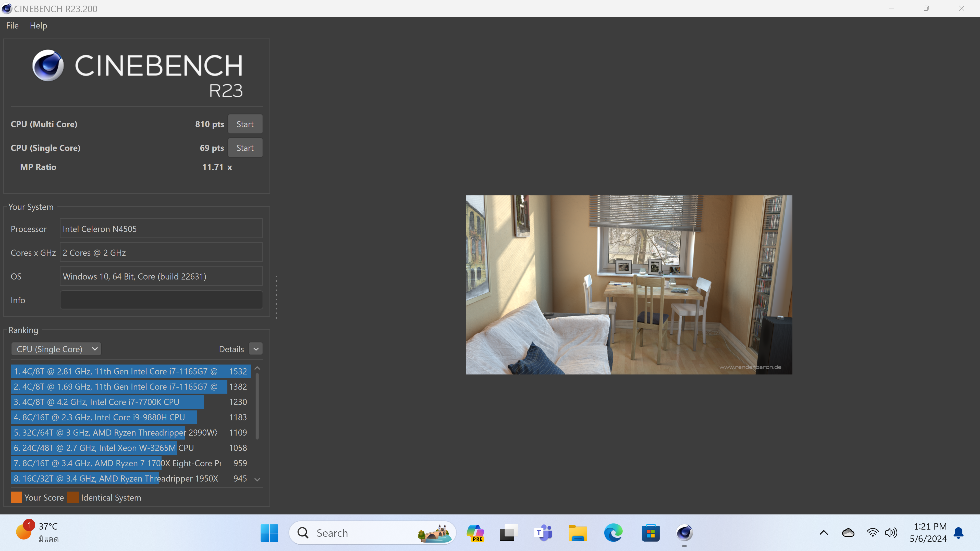
Task: Select ranking row i7-1165G7 @ 2.81 GHz
Action: (x=130, y=371)
